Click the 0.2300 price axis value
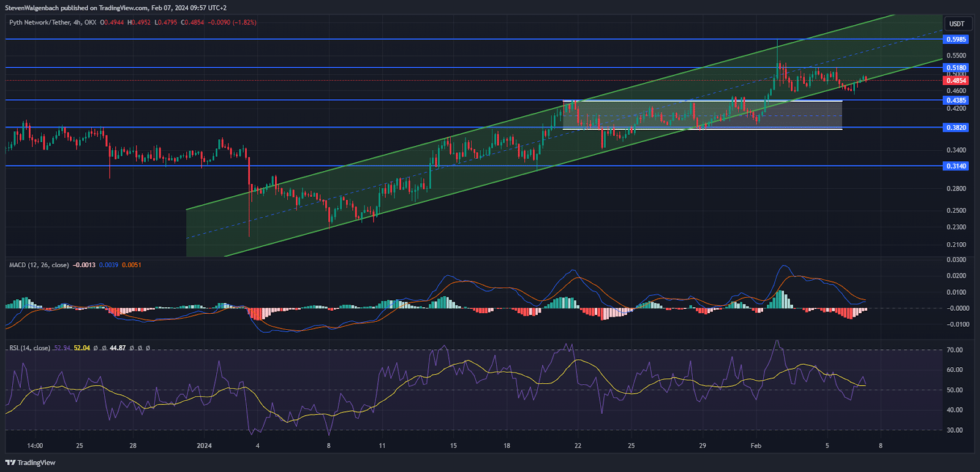Image resolution: width=980 pixels, height=472 pixels. 956,227
